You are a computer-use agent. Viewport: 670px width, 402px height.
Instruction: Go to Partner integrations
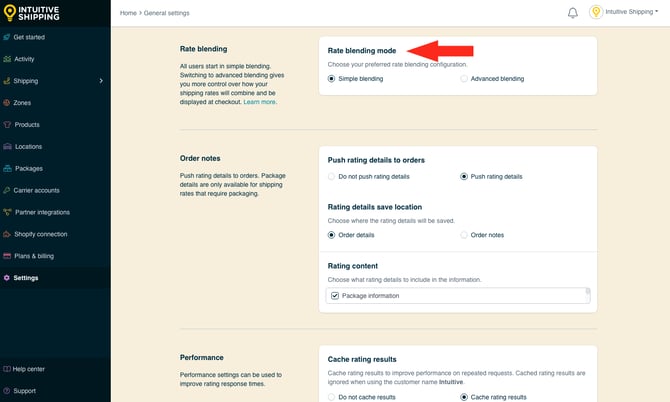[42, 212]
